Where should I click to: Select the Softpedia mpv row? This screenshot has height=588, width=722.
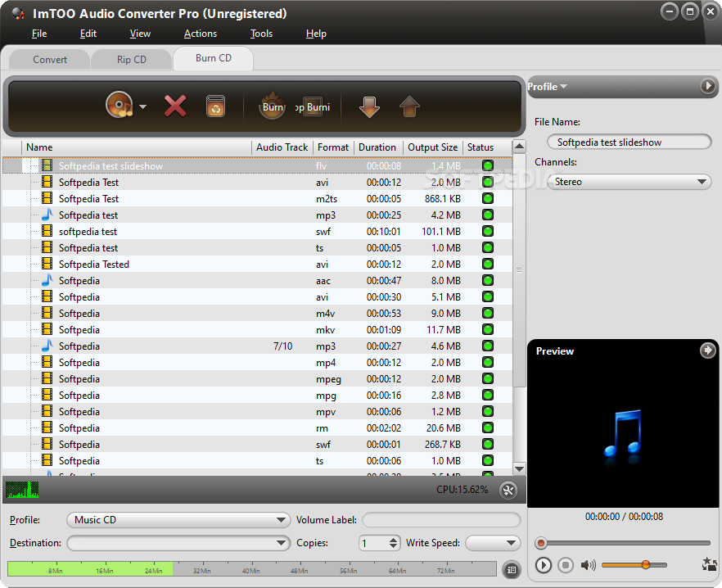pyautogui.click(x=257, y=411)
